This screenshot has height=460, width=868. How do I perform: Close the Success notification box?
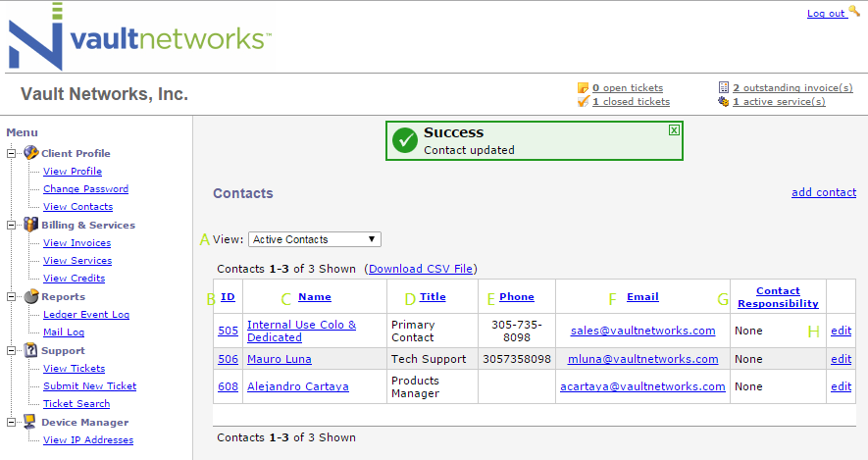click(674, 130)
